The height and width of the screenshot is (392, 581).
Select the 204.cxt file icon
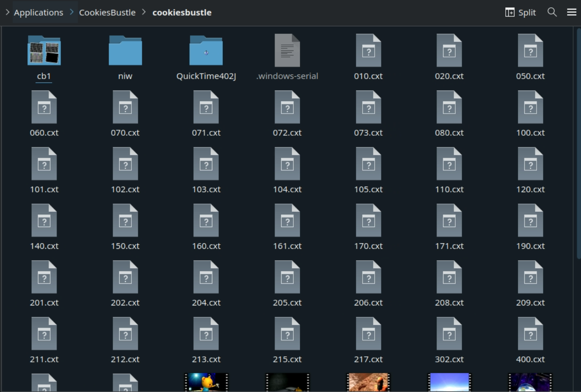pos(206,277)
